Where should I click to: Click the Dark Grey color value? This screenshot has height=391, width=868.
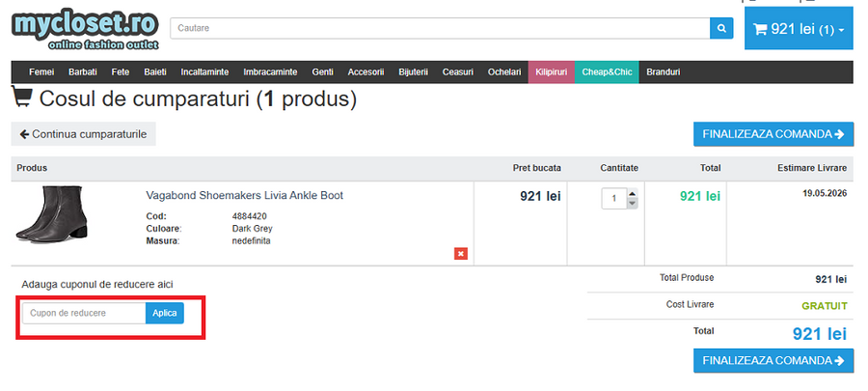click(x=253, y=228)
